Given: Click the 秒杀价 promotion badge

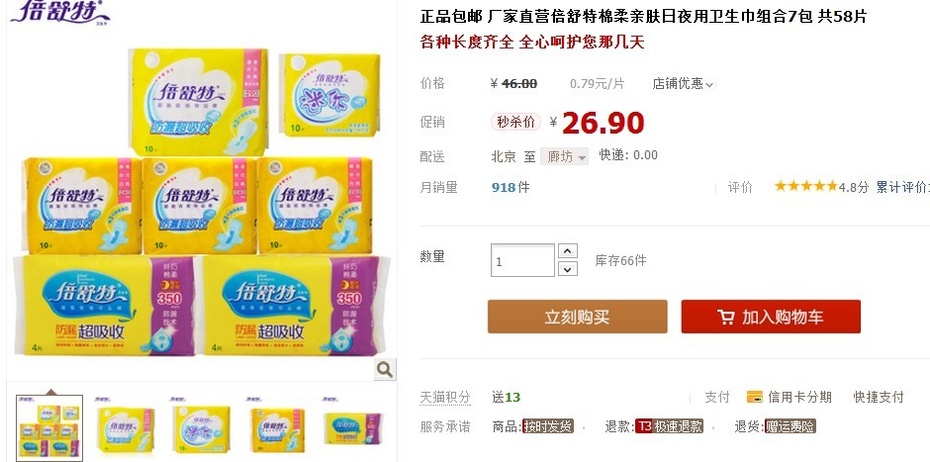Looking at the screenshot, I should (515, 122).
